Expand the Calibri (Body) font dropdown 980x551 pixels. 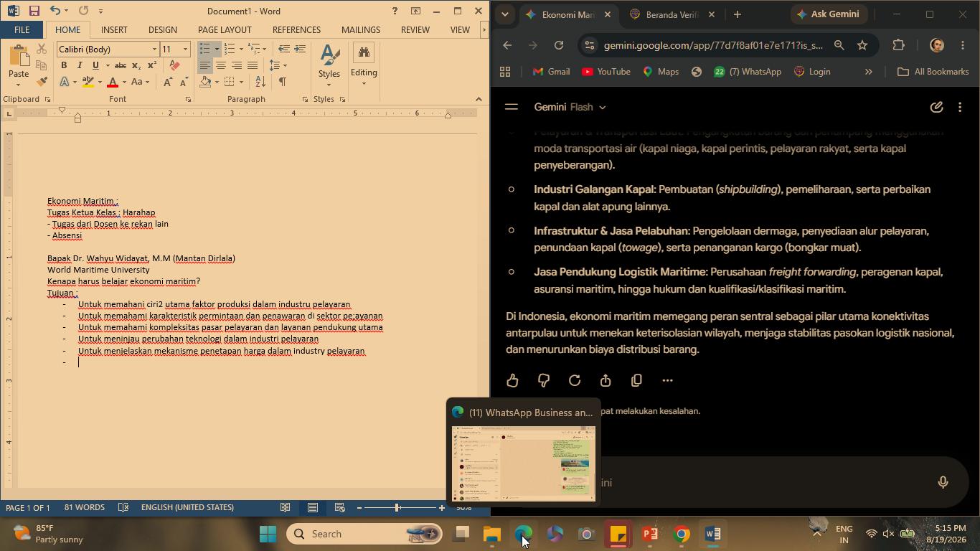154,49
